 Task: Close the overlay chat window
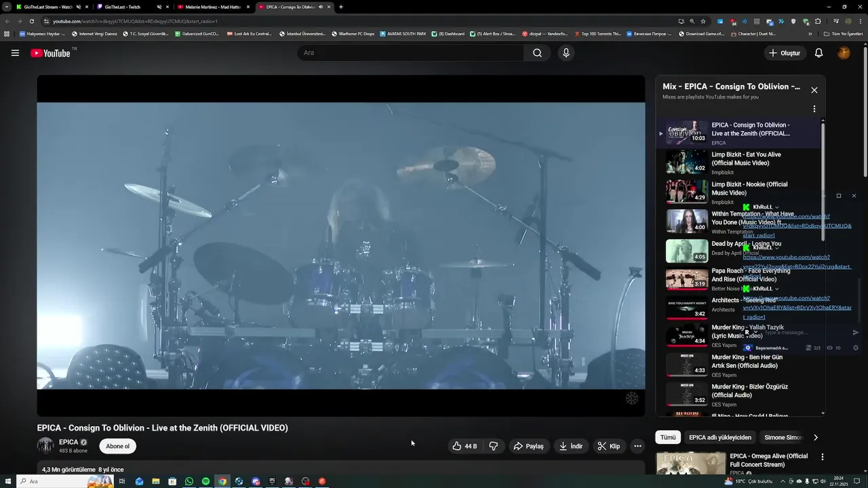tap(854, 196)
